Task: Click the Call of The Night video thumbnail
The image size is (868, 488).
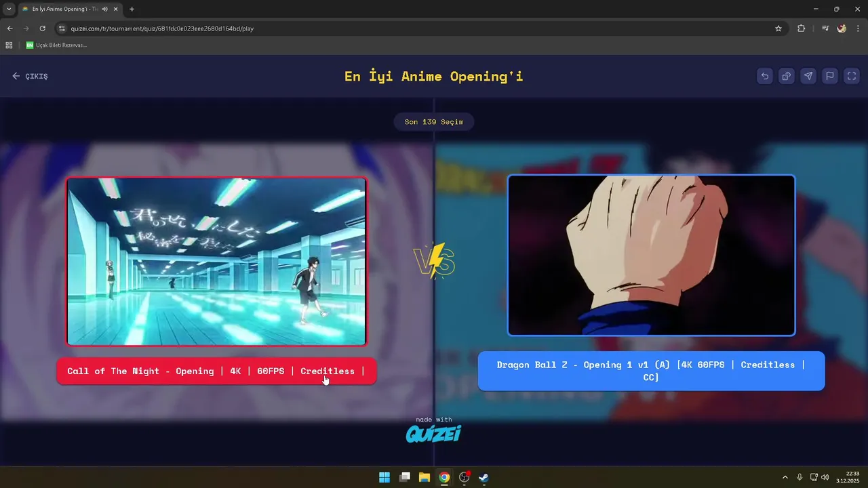Action: [216, 262]
